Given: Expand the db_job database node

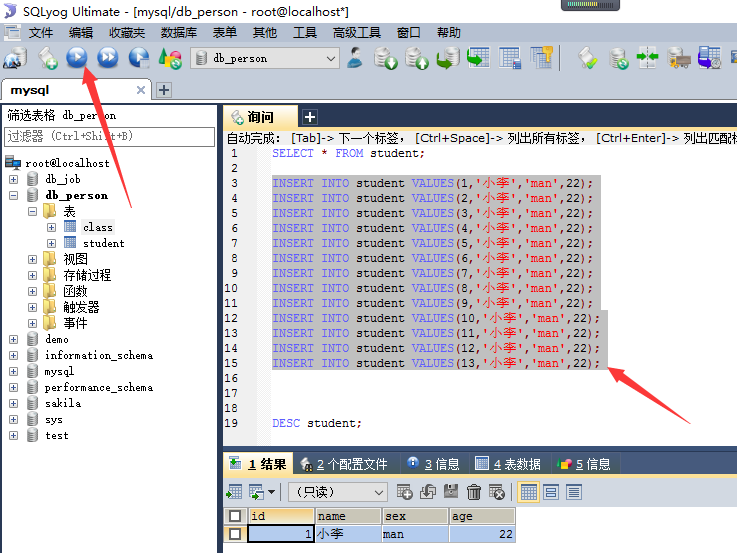Looking at the screenshot, I should click(x=14, y=179).
